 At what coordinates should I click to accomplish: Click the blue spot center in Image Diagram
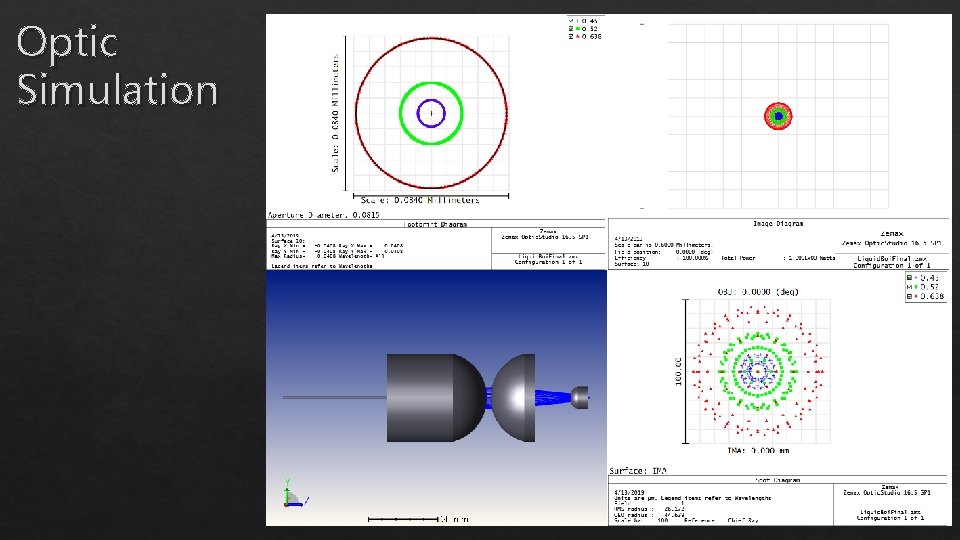(x=778, y=116)
